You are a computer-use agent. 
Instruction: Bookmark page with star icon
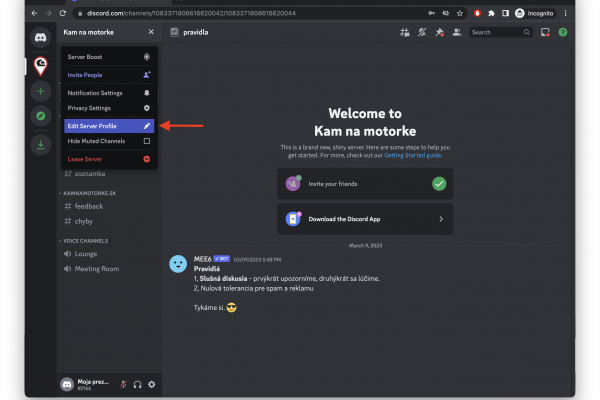[460, 13]
